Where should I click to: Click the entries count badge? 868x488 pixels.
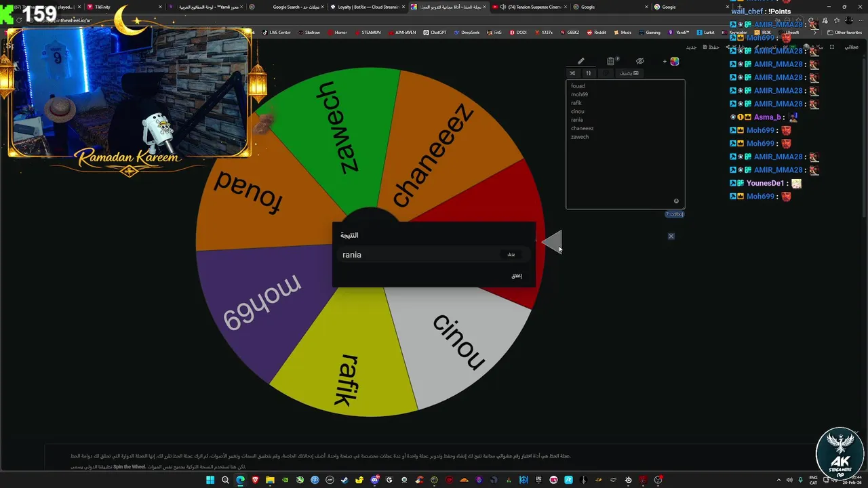(675, 214)
